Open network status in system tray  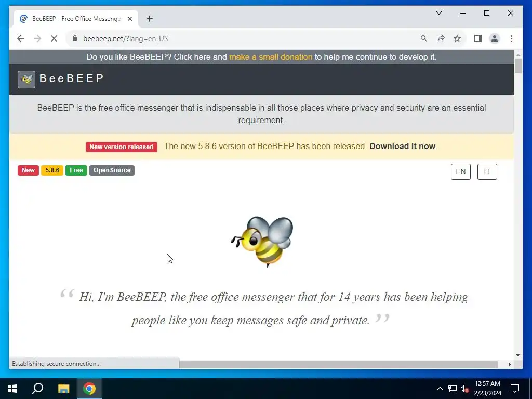(453, 389)
